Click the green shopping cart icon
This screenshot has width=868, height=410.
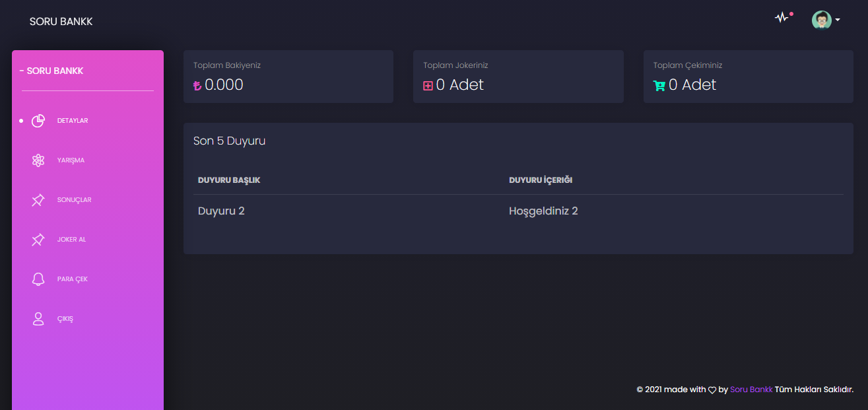click(x=659, y=86)
